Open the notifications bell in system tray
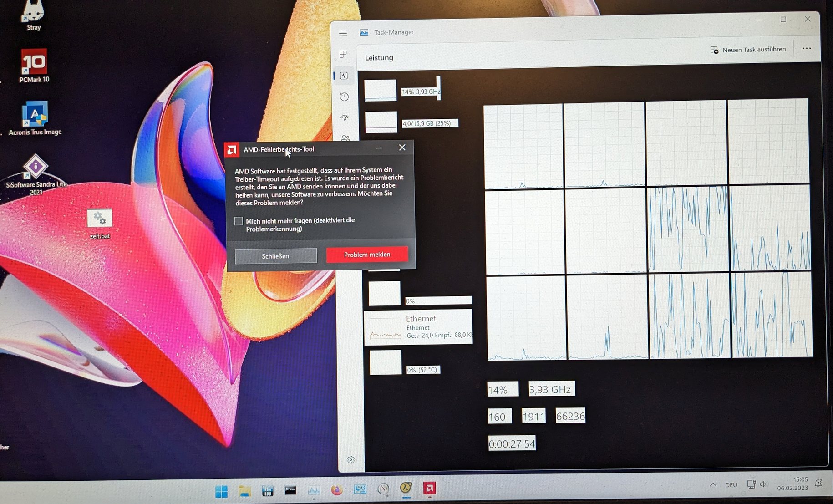Viewport: 833px width, 504px height. point(818,483)
